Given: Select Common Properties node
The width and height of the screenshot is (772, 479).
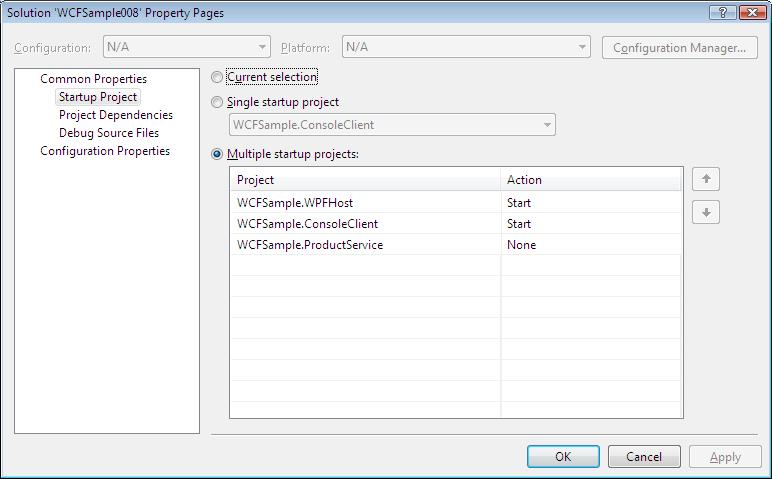Looking at the screenshot, I should (94, 79).
